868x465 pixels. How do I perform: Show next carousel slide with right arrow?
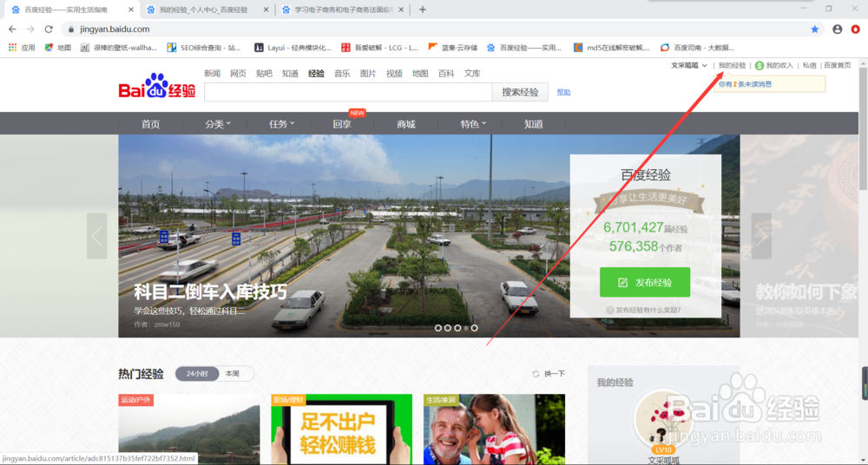(761, 236)
